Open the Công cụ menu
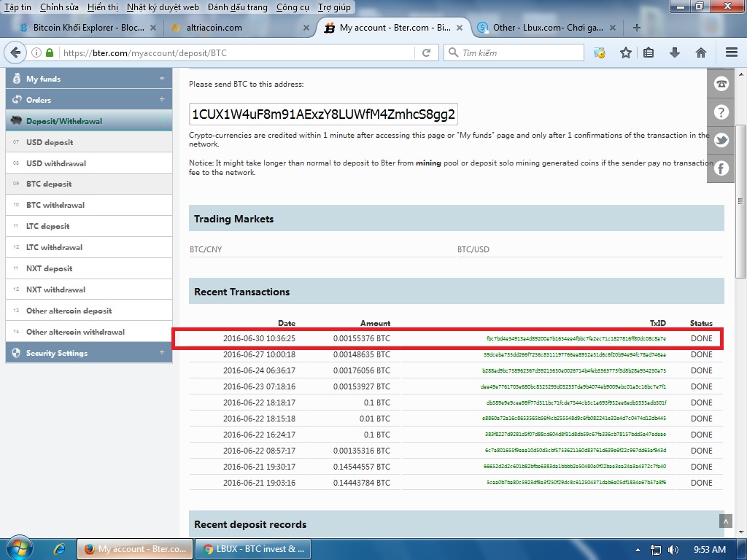The height and width of the screenshot is (560, 747). 293,7
